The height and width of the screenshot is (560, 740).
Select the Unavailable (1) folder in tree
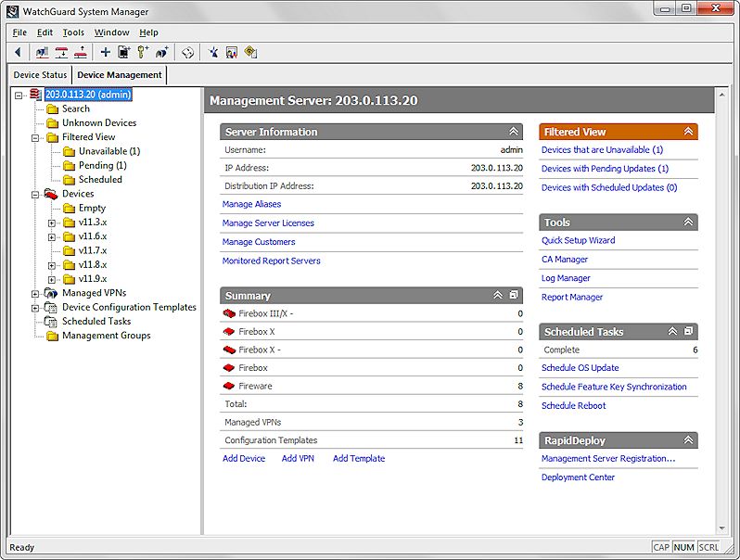[108, 151]
